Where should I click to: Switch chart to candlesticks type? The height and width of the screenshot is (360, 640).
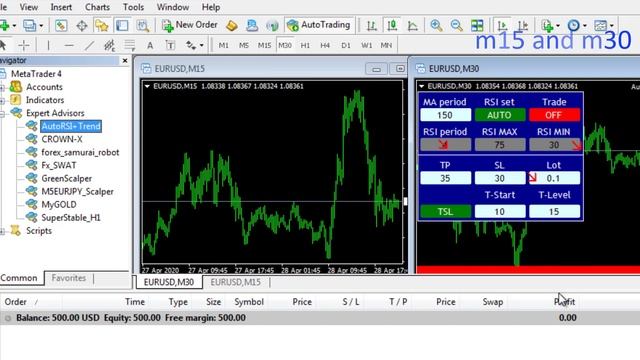[x=392, y=25]
